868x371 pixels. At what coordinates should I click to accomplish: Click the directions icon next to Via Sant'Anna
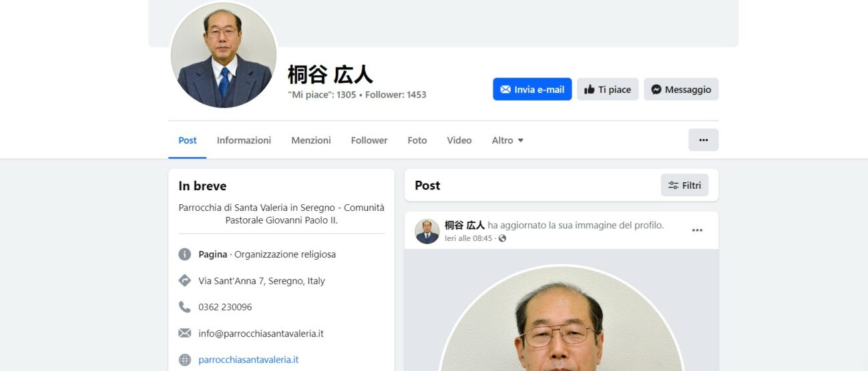[185, 281]
